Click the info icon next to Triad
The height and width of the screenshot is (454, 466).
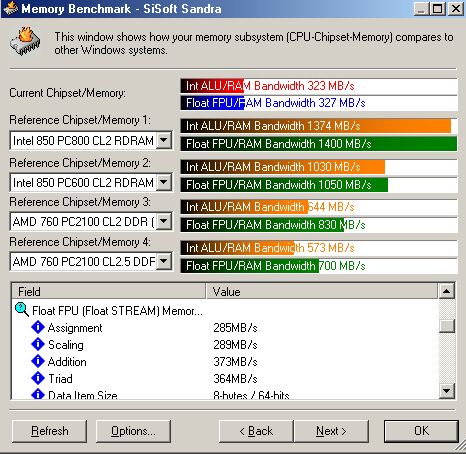[x=38, y=378]
